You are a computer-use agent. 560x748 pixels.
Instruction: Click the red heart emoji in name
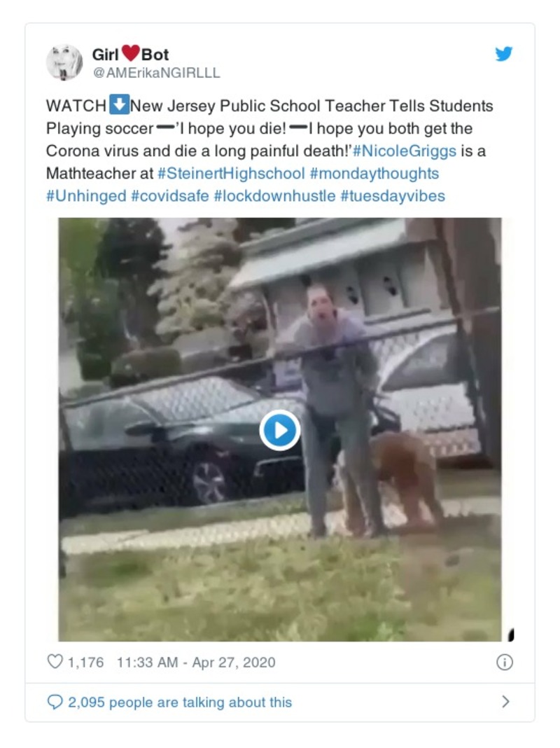tap(130, 53)
